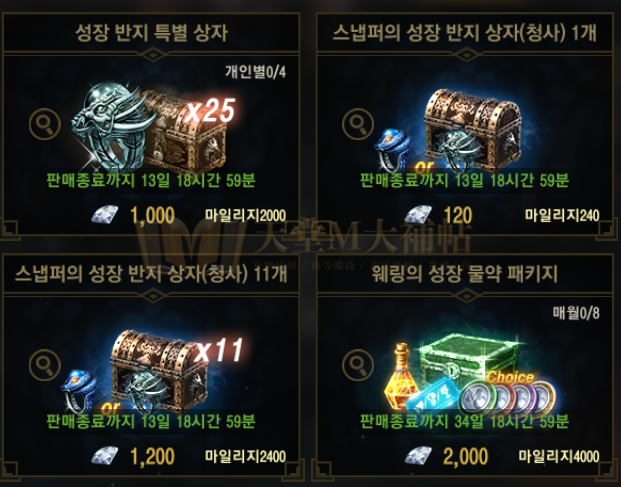The image size is (621, 487).
Task: Open magnifier preview for 청사 1개 box
Action: (x=358, y=124)
